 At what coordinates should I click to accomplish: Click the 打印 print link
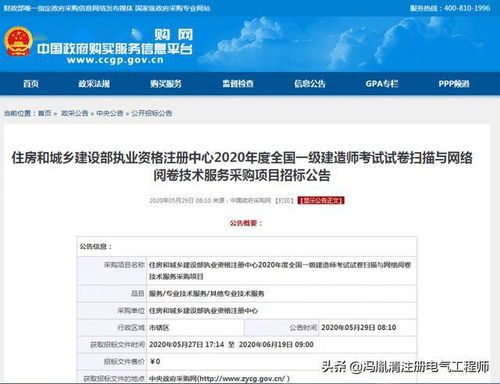coord(284,200)
